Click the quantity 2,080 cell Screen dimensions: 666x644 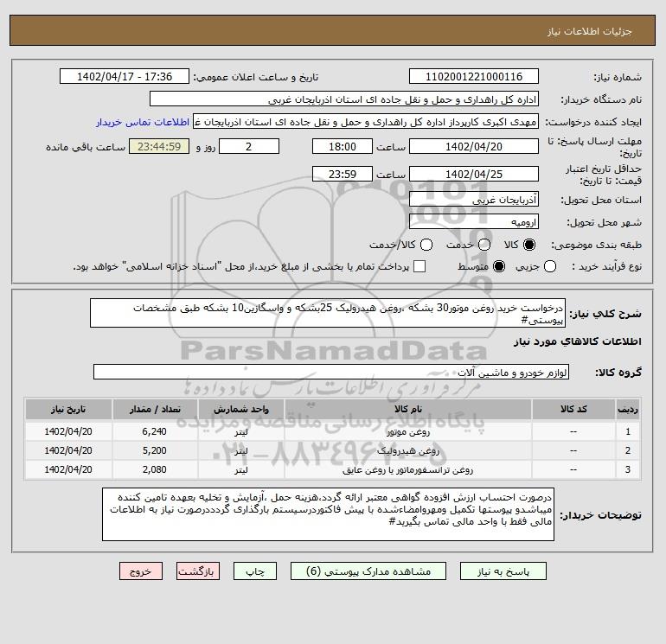pos(155,470)
